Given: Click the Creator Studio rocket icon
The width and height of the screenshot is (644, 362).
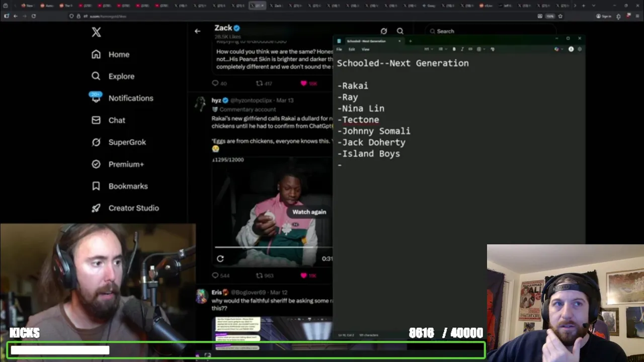Looking at the screenshot, I should (96, 208).
